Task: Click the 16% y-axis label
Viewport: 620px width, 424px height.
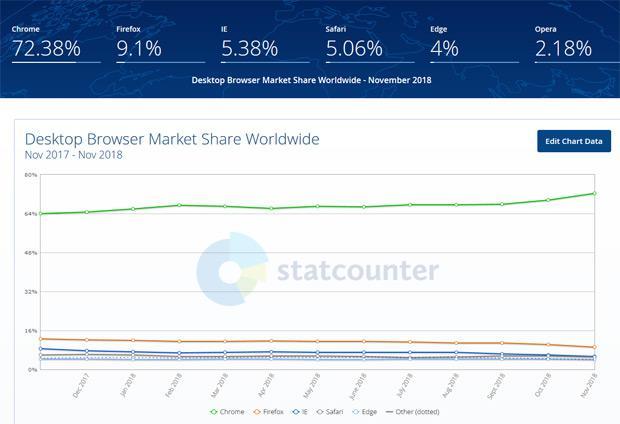Action: [31, 331]
